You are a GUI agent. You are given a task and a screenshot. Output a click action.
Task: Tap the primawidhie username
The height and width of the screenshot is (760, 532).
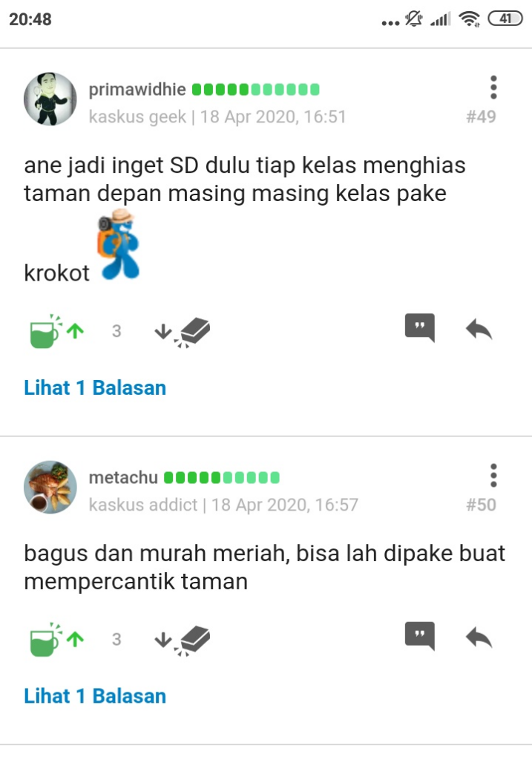pos(137,90)
